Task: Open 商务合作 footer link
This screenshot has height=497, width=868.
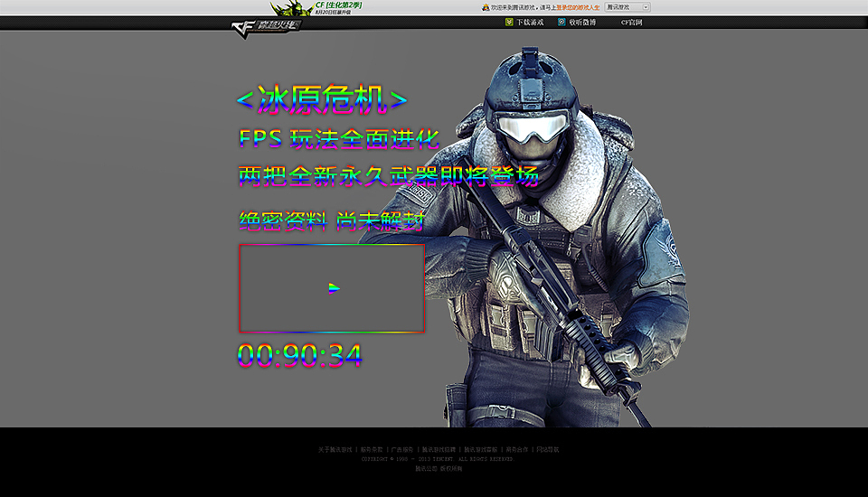Action: (517, 449)
